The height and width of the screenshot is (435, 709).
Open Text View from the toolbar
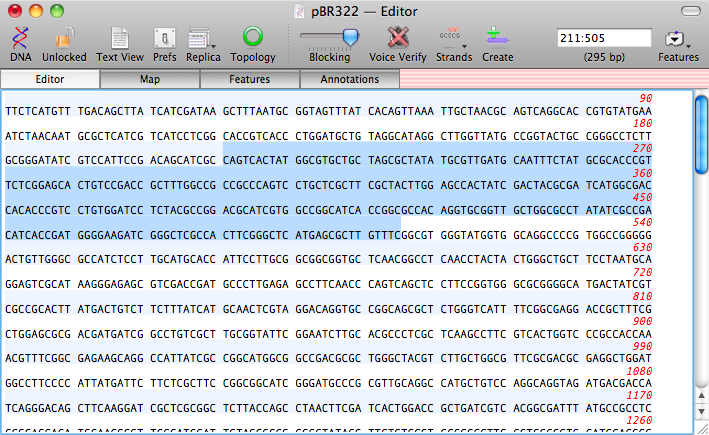[119, 38]
